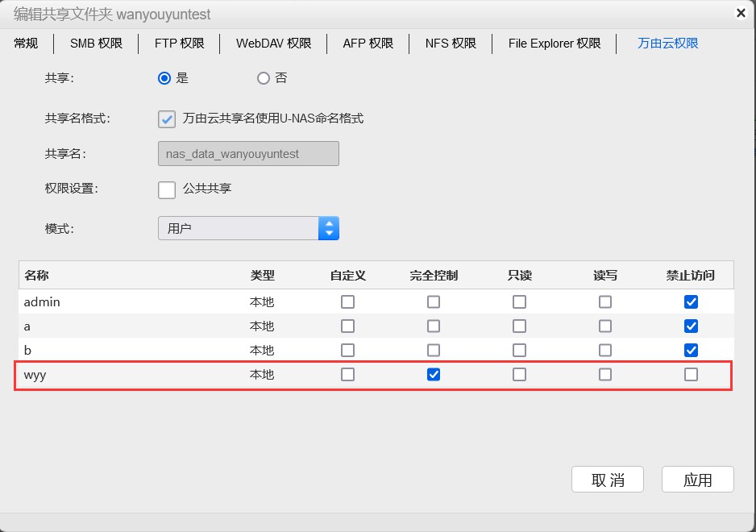Close the edit shared folder dialog

[x=741, y=13]
